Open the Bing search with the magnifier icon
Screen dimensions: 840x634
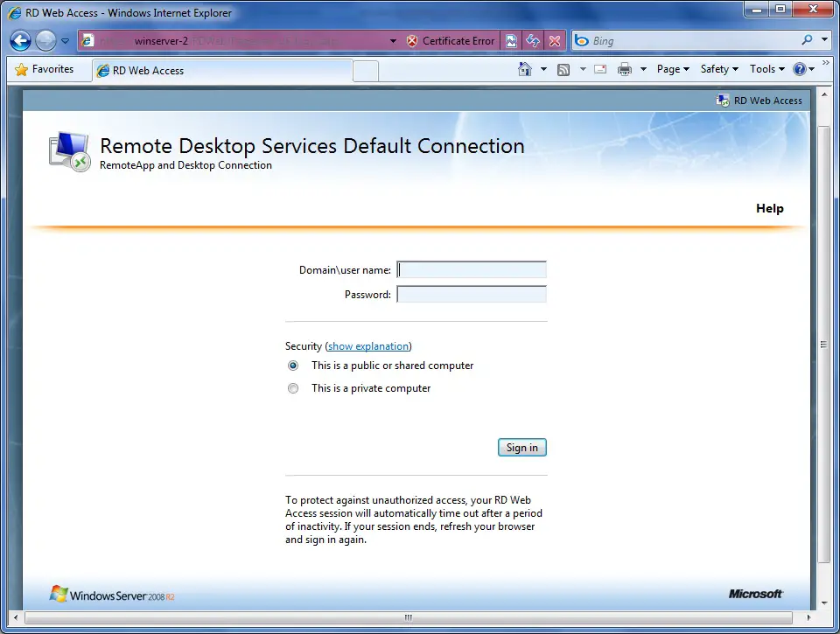(x=808, y=40)
